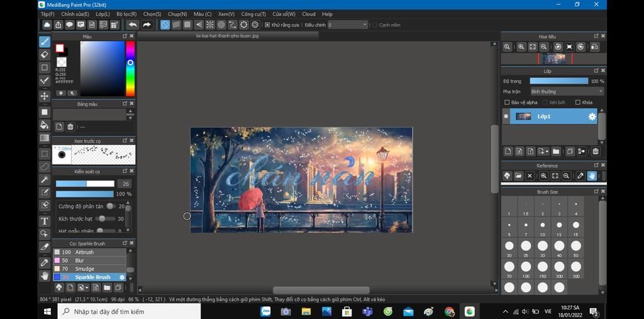Viewport: 644px width, 319px height.
Task: Enable radial snap guide
Action: 210,24
